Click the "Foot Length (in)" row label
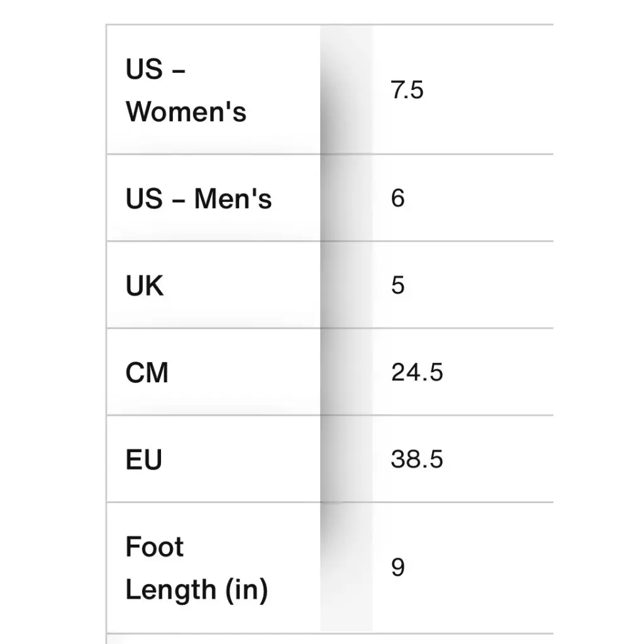644x644 pixels. click(x=196, y=568)
